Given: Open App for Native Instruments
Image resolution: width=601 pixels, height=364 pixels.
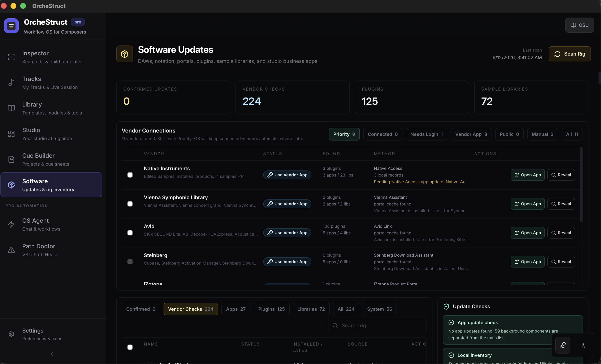Looking at the screenshot, I should (x=528, y=175).
